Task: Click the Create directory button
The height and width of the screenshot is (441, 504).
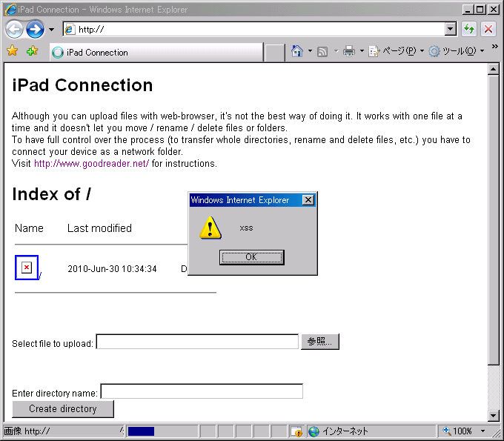Action: 63,409
